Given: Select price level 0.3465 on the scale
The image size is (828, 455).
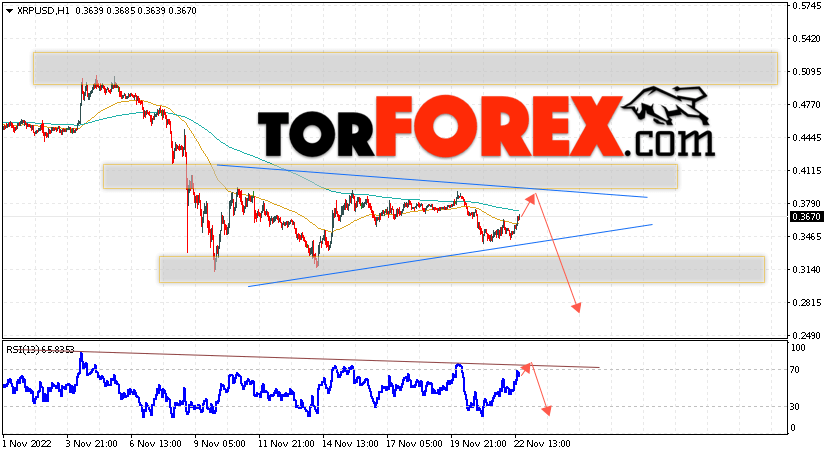Looking at the screenshot, I should (x=806, y=236).
